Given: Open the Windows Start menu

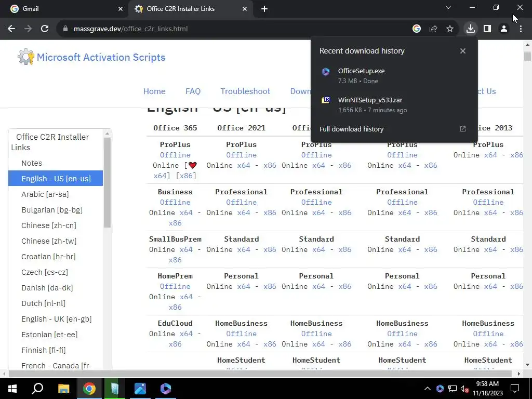Looking at the screenshot, I should 12,389.
